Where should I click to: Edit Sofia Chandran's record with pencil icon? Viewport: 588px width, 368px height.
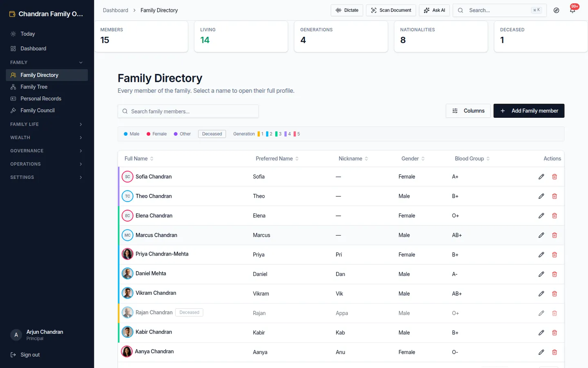[541, 177]
